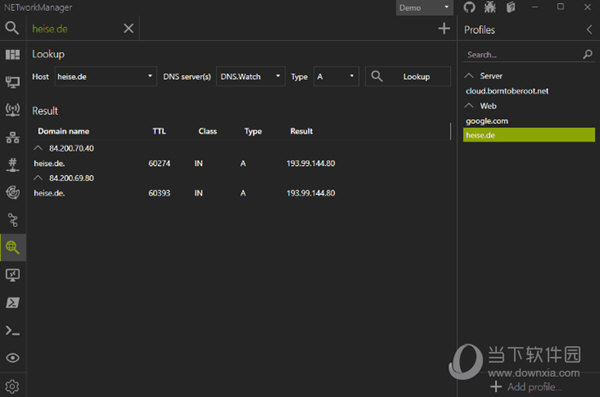Open the eye-shaped monitor icon
The image size is (600, 397).
[13, 358]
